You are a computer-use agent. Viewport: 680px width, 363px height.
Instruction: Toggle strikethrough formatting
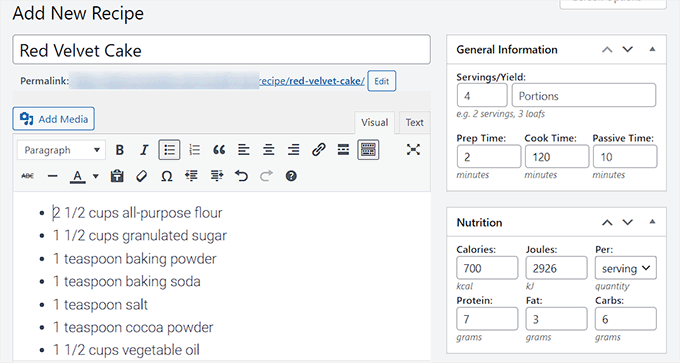point(28,176)
